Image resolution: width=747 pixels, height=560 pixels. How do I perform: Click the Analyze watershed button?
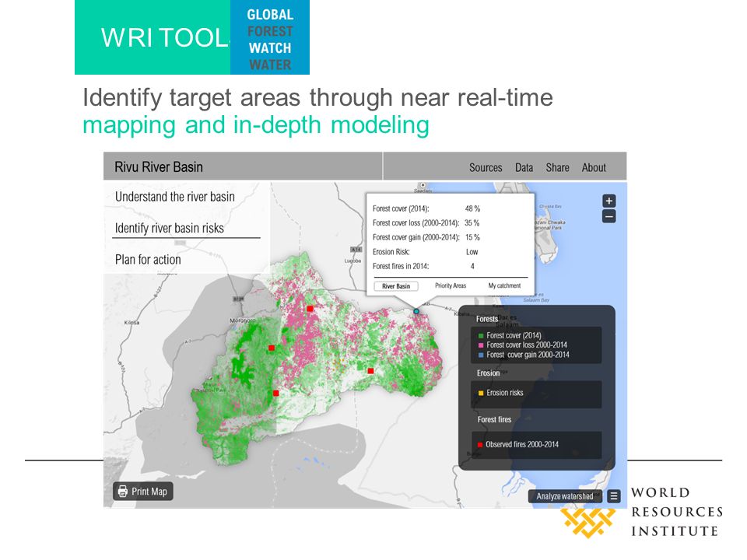click(565, 496)
